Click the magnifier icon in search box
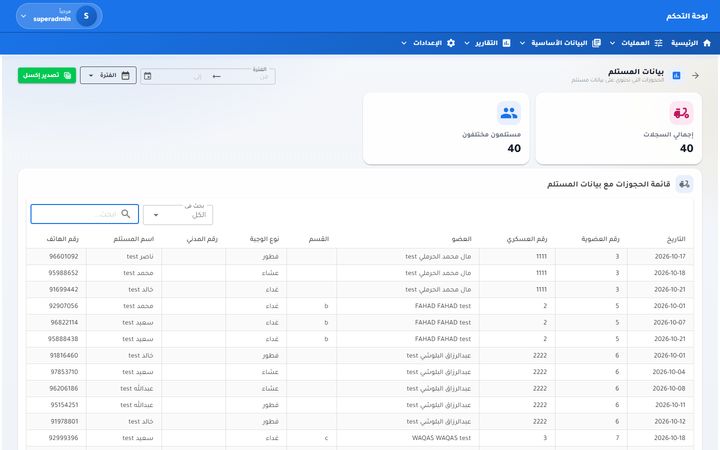This screenshot has width=720, height=450. 126,214
